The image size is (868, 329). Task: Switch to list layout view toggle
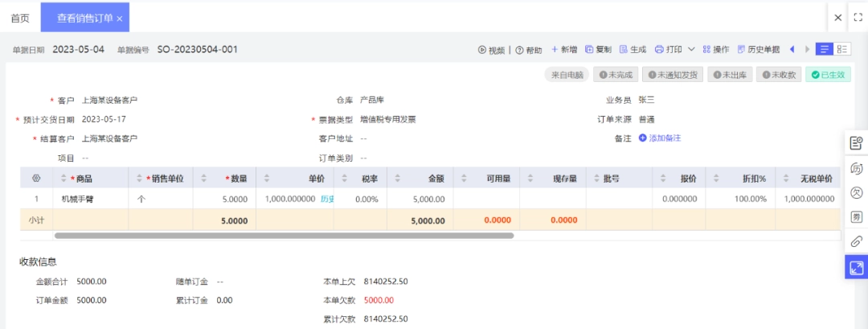825,49
